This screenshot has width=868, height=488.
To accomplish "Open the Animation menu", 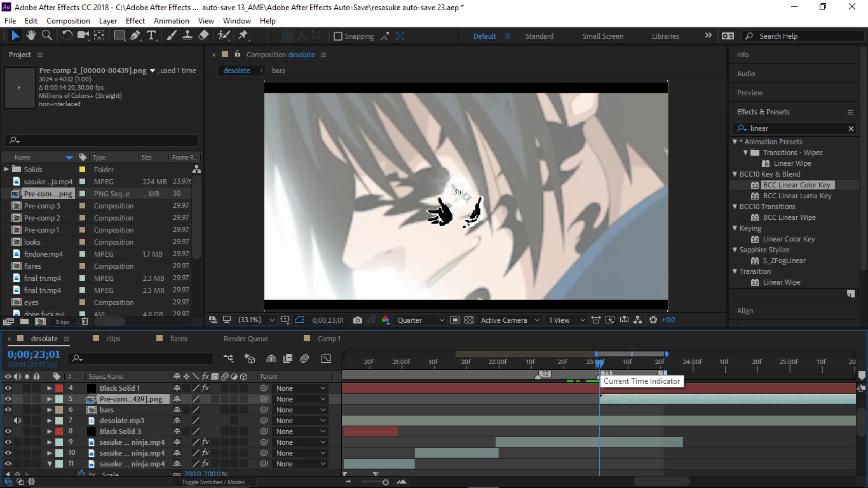I will tap(172, 21).
